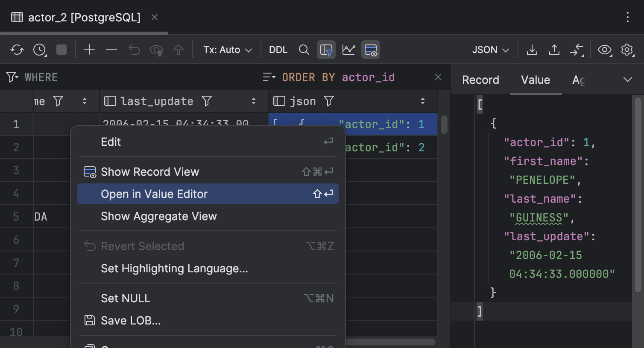644x348 pixels.
Task: Delete the selected rows
Action: click(111, 50)
